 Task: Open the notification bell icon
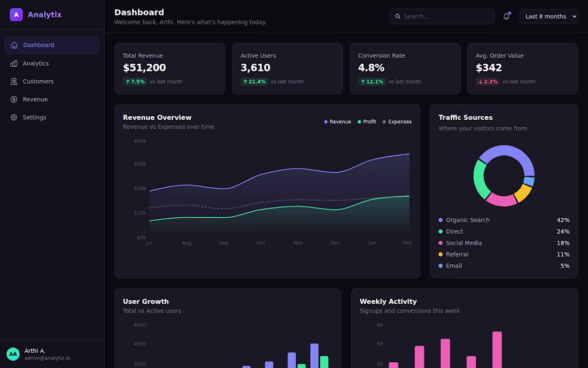(x=506, y=17)
